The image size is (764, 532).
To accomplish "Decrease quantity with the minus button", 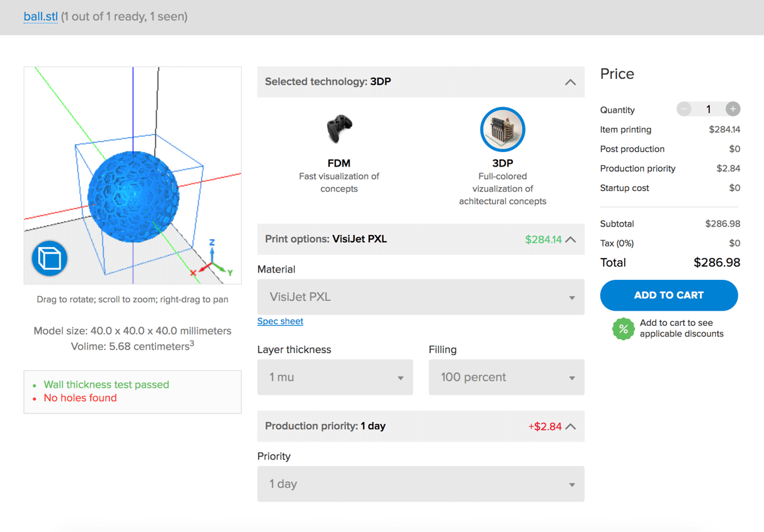I will [684, 109].
